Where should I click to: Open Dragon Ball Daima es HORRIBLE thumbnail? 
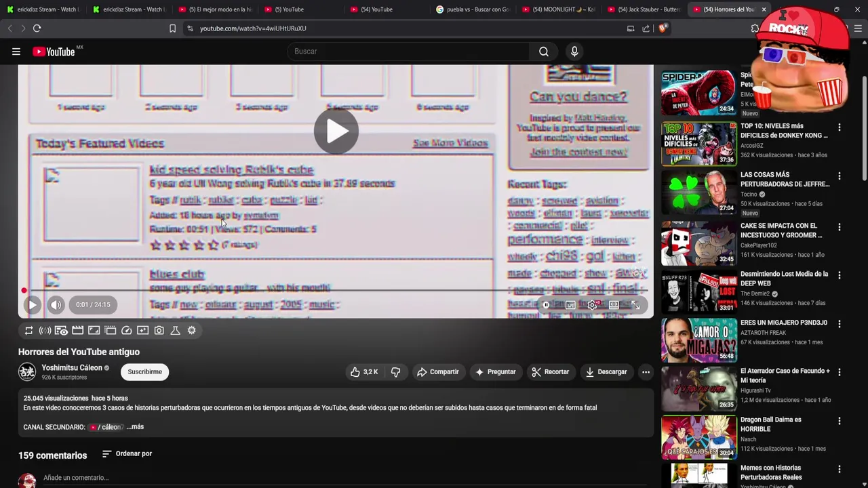(698, 437)
